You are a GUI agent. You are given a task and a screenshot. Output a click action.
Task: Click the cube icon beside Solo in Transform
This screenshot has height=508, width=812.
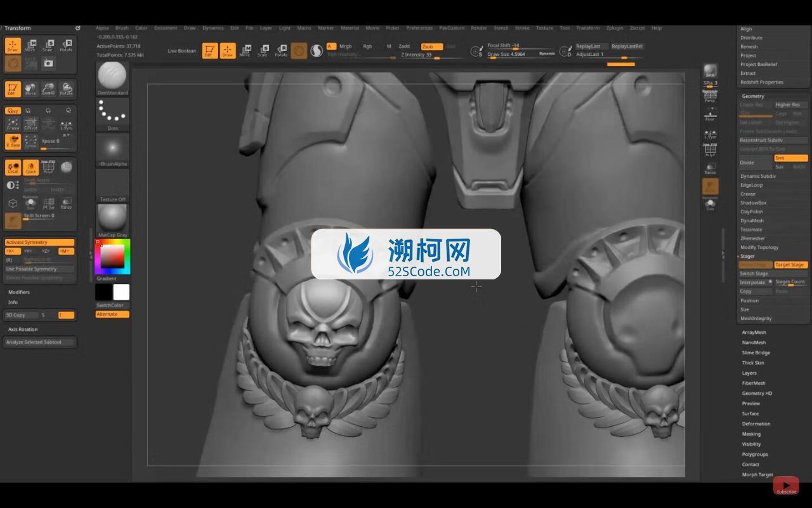click(x=13, y=203)
